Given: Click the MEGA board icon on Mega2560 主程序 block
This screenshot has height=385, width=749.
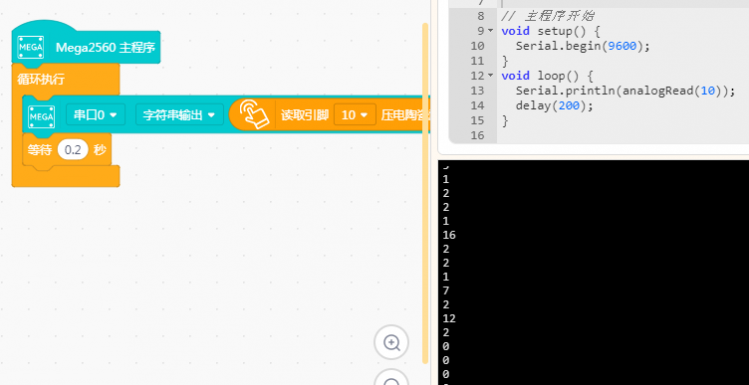Looking at the screenshot, I should point(31,47).
